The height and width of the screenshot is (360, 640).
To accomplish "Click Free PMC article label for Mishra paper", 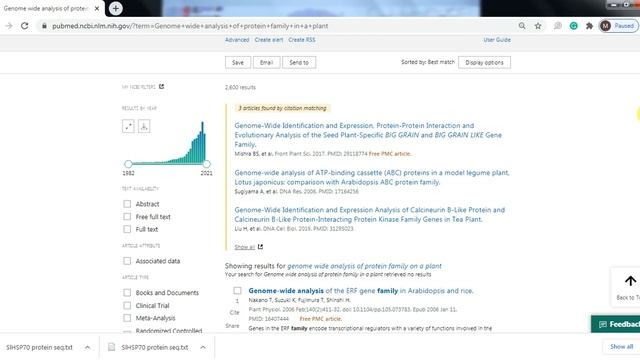I will (390, 154).
